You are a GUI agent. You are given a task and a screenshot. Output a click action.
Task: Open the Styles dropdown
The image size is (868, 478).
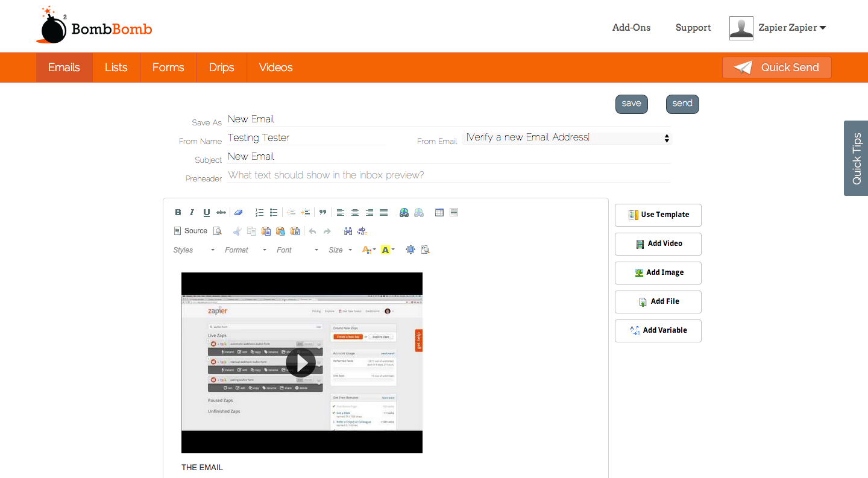194,250
